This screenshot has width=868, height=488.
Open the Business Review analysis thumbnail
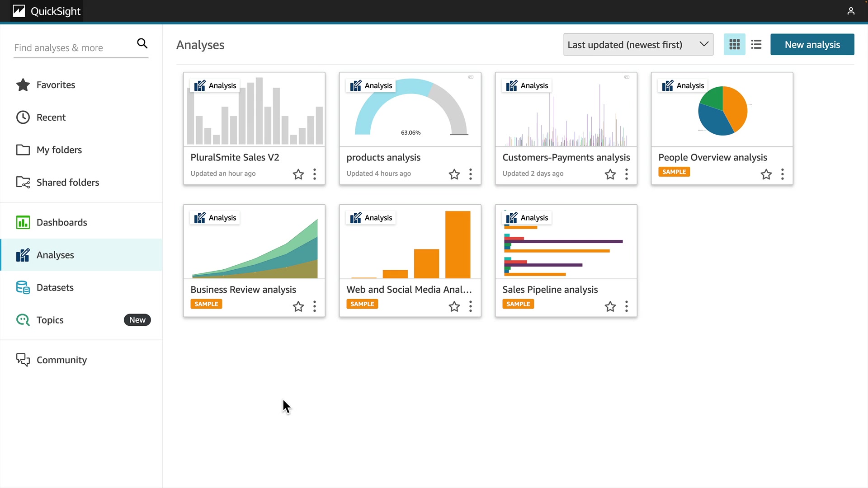click(x=254, y=242)
